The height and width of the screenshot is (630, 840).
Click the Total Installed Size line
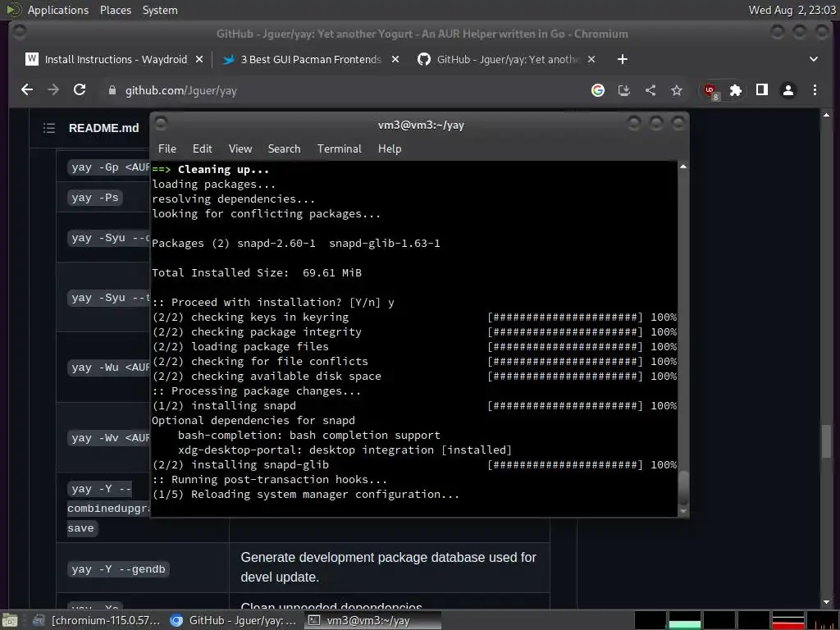point(257,272)
